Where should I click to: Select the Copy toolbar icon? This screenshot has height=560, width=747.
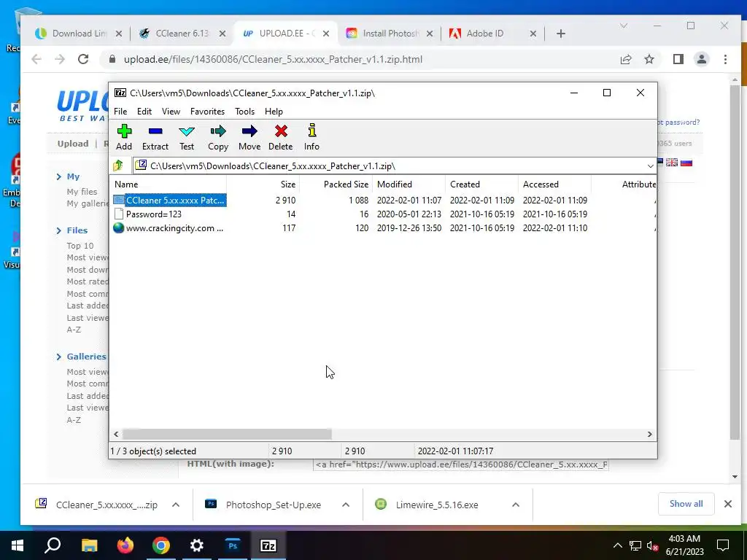pyautogui.click(x=217, y=138)
